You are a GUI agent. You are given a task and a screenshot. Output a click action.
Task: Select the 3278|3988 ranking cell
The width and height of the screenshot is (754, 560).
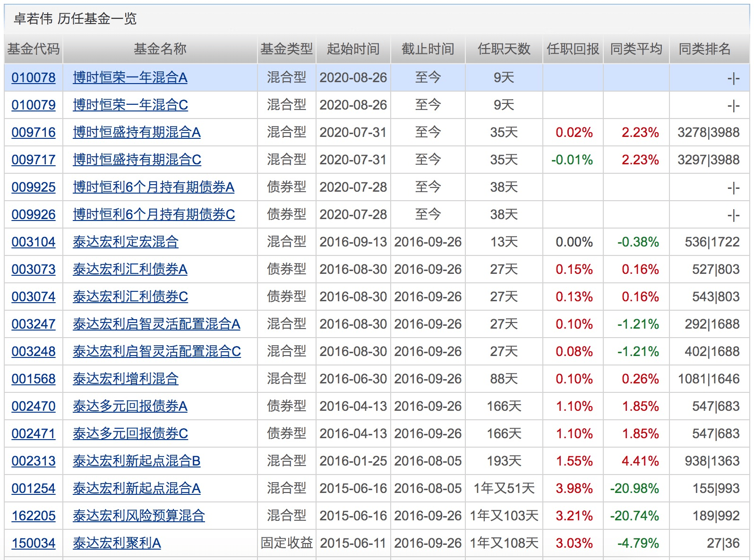(709, 132)
